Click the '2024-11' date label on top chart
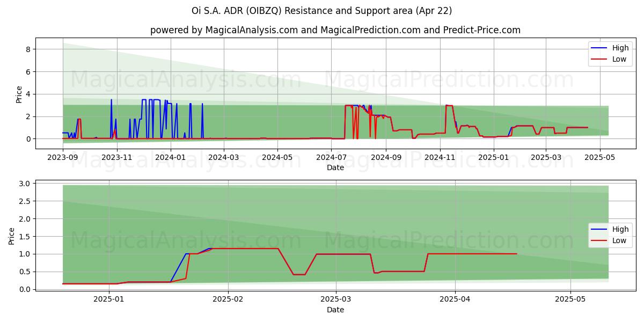 (440, 158)
